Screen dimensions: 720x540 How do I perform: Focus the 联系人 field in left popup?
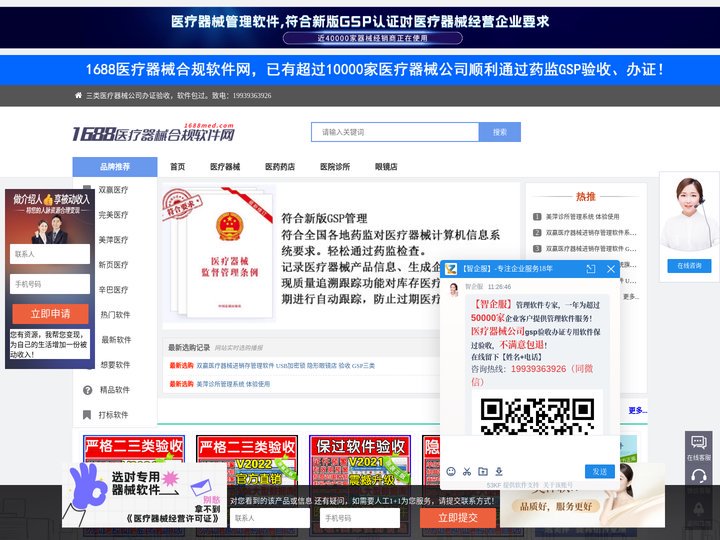[x=50, y=253]
